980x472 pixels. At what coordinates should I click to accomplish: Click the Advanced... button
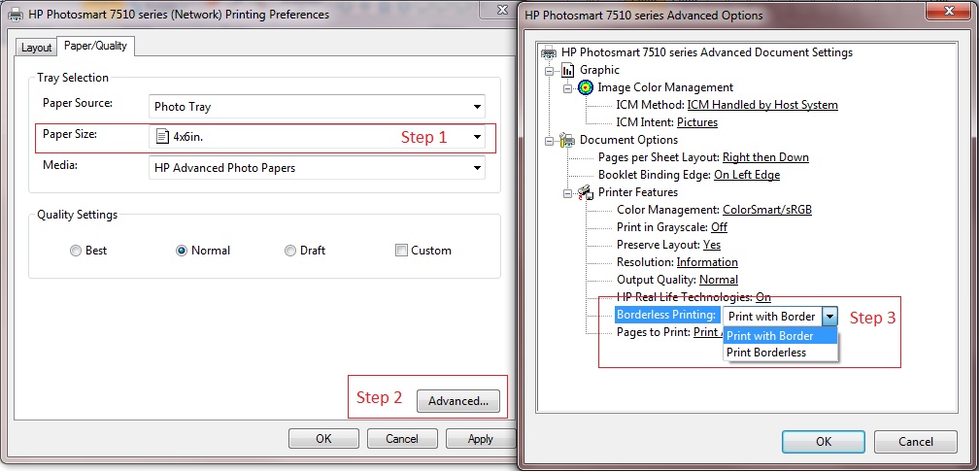tap(458, 401)
